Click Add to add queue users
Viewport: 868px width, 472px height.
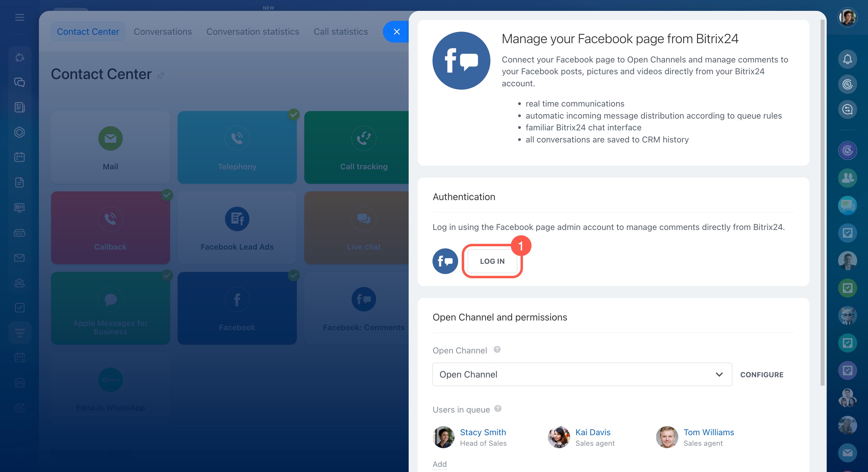[x=439, y=464]
